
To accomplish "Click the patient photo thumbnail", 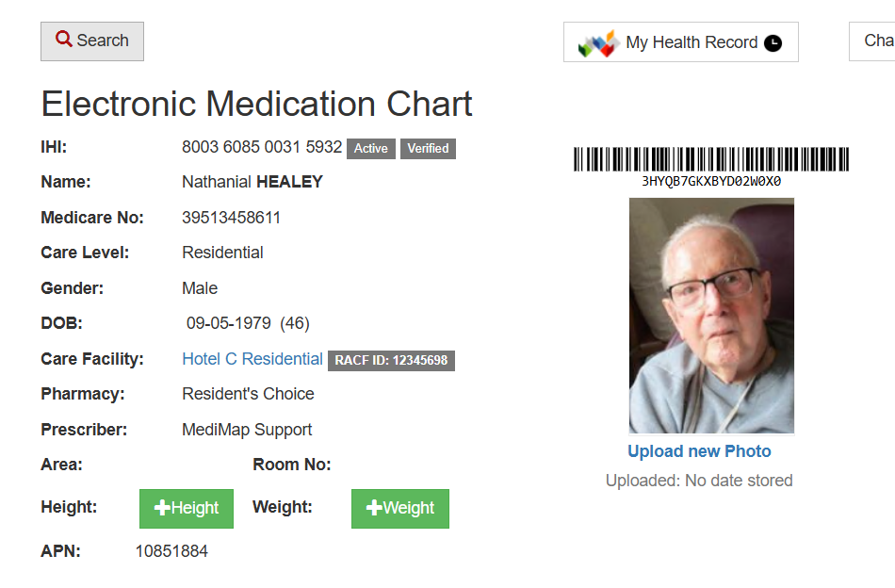I will (x=711, y=316).
